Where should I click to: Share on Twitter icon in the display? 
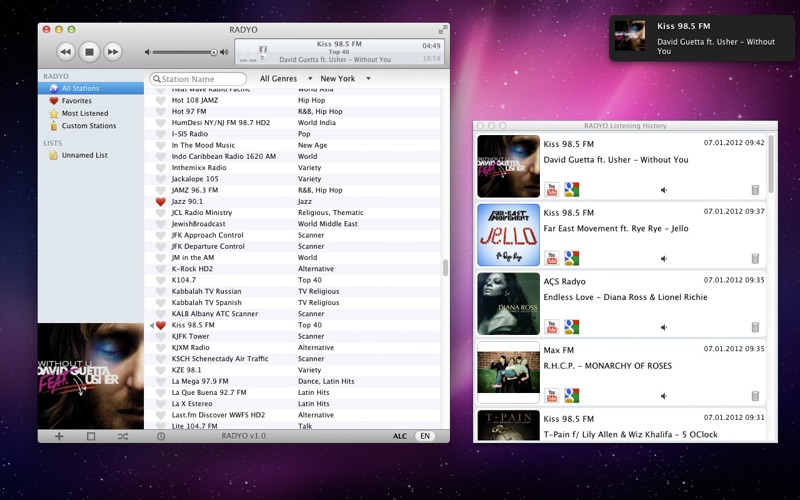(x=263, y=58)
